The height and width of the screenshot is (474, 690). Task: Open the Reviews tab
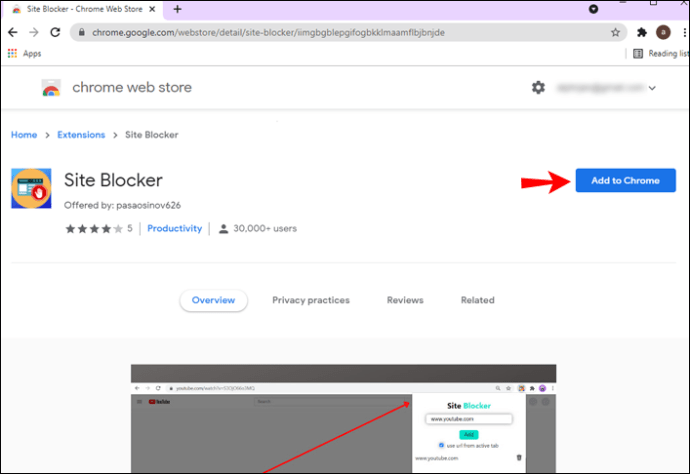coord(405,300)
